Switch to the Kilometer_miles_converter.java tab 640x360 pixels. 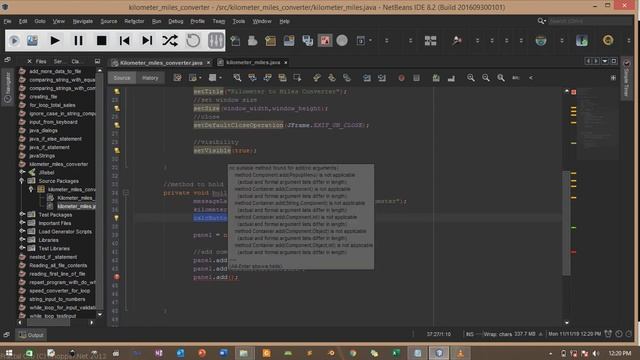coord(161,62)
